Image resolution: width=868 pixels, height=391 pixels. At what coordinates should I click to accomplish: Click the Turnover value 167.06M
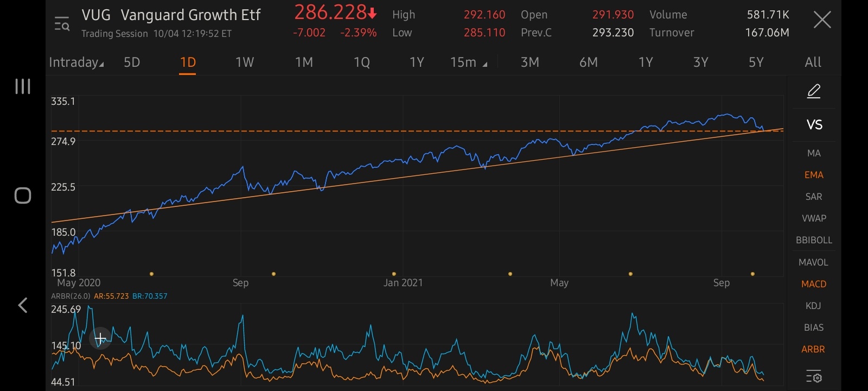coord(767,33)
